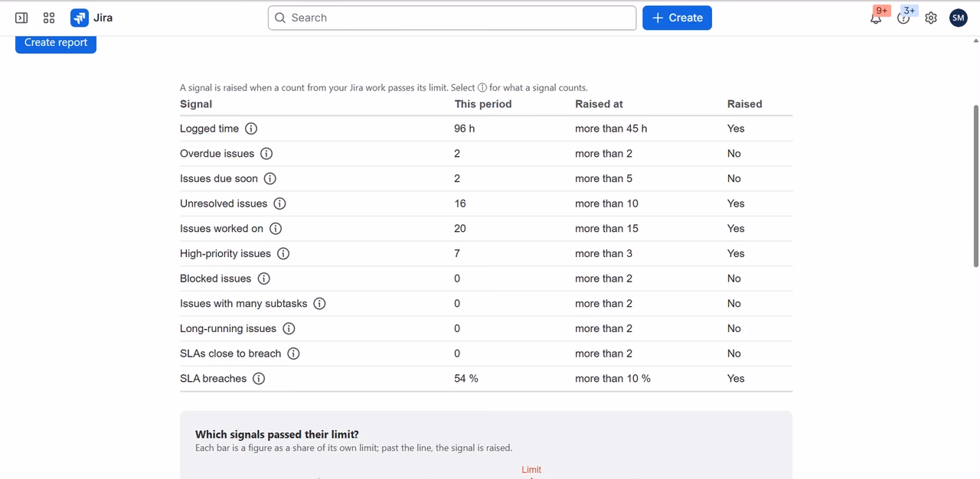The image size is (980, 479).
Task: Show the info icon for High-priority issues
Action: (283, 253)
